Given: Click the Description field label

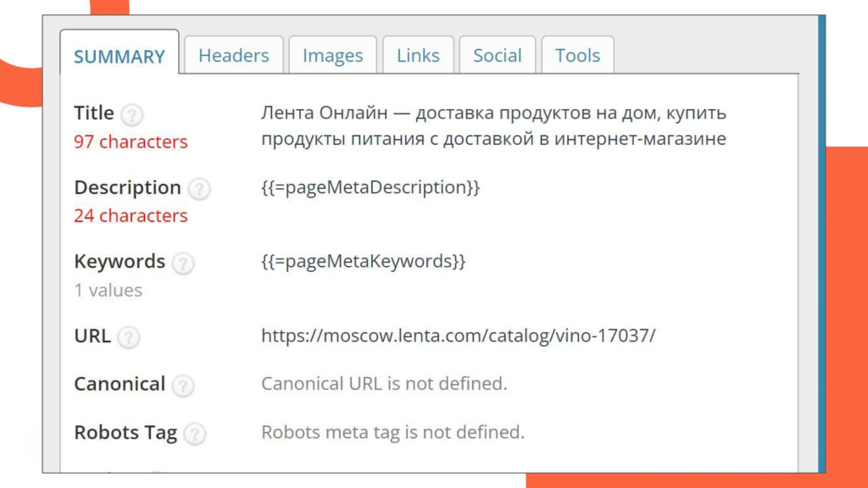Looking at the screenshot, I should point(127,187).
